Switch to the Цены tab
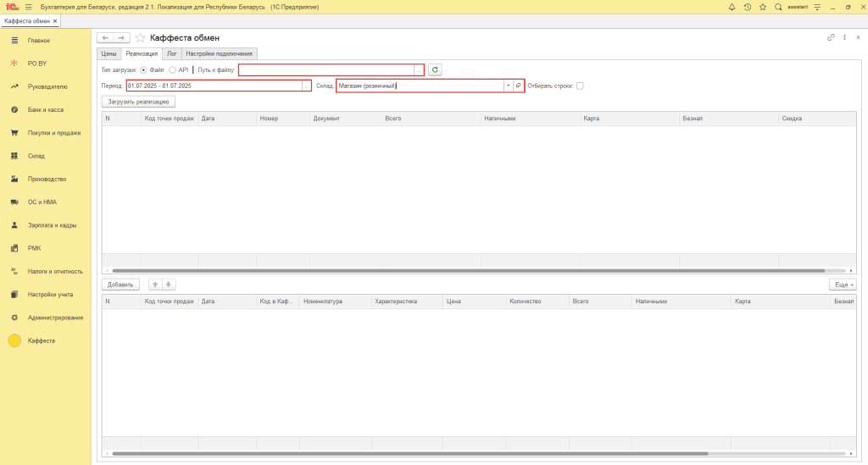868x465 pixels. 109,53
